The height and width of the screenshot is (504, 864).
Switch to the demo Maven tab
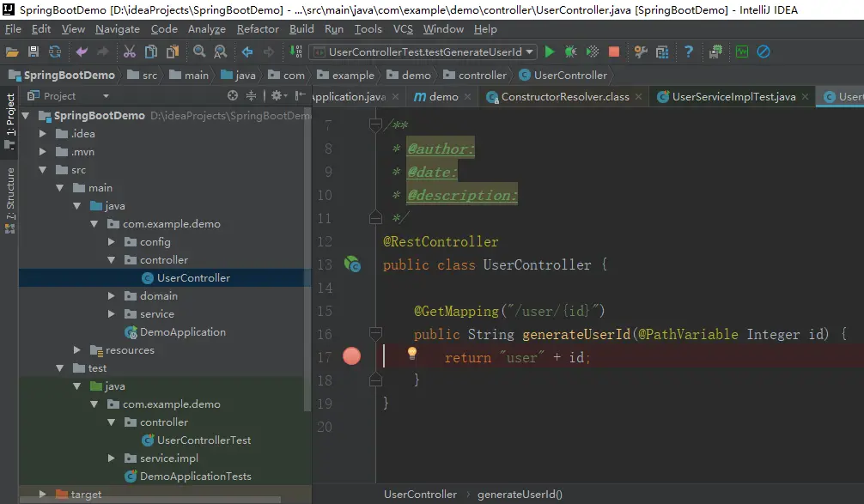443,97
